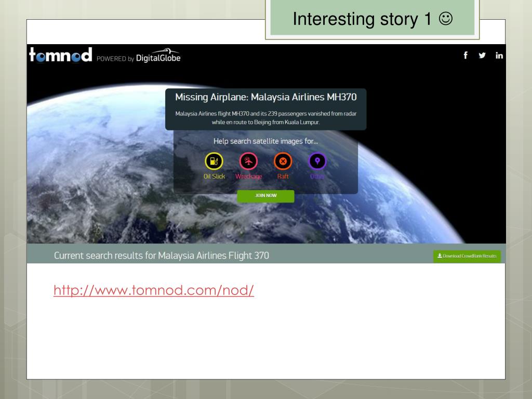Click the "Wreckage" label
The image size is (532, 399).
click(x=249, y=177)
